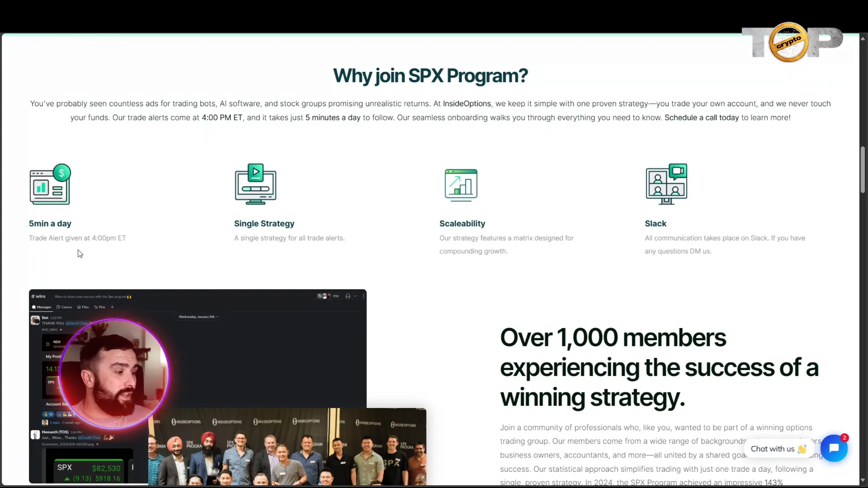The image size is (868, 488).
Task: Click the Slack feature heading
Action: [656, 224]
